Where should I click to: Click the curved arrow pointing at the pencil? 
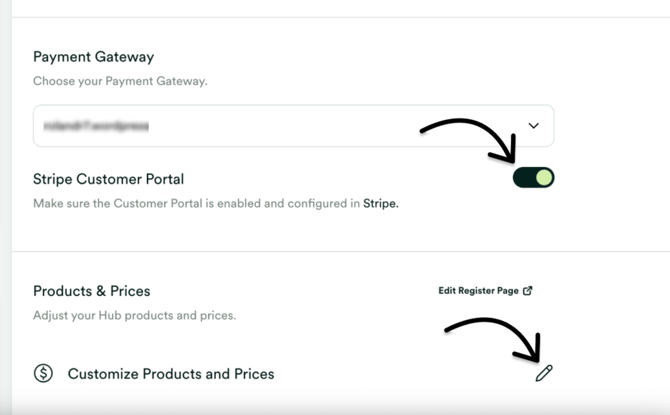click(x=493, y=340)
